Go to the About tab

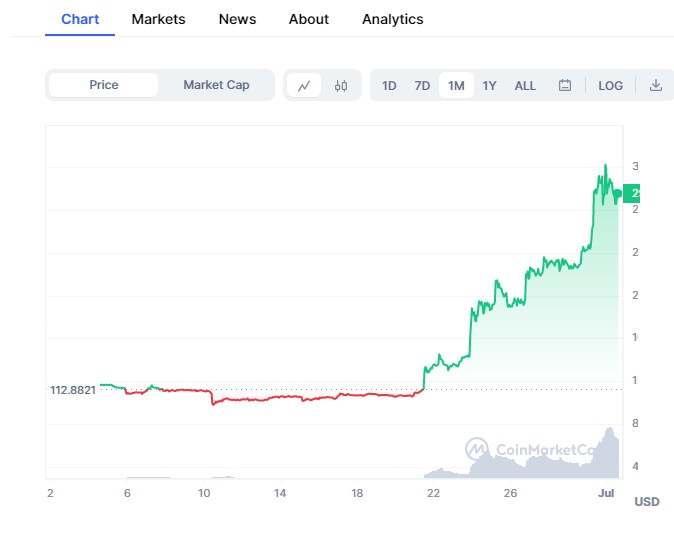pyautogui.click(x=309, y=19)
